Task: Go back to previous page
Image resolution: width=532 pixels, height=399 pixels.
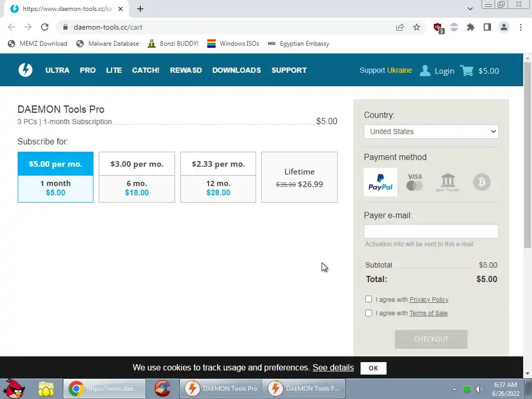Action: [x=11, y=27]
